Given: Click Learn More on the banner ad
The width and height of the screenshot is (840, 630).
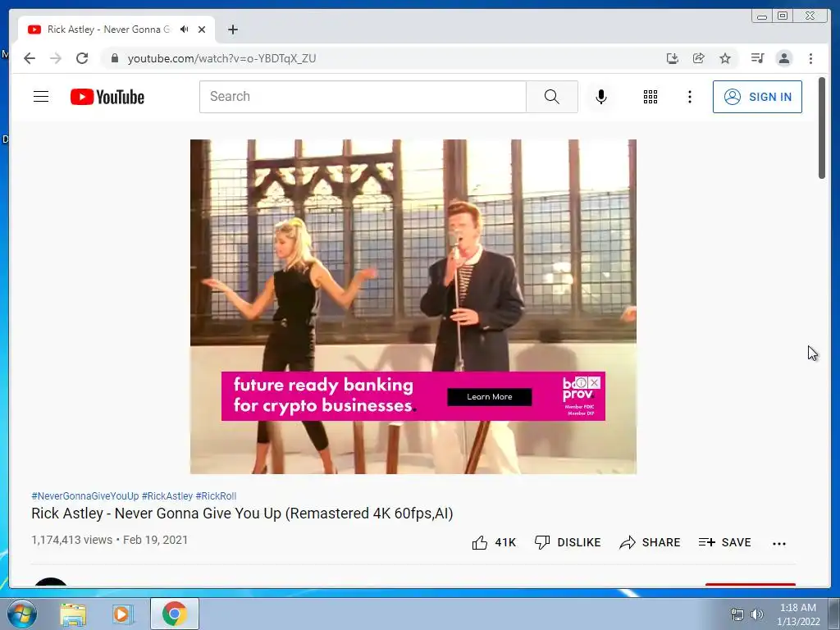Looking at the screenshot, I should (x=489, y=397).
